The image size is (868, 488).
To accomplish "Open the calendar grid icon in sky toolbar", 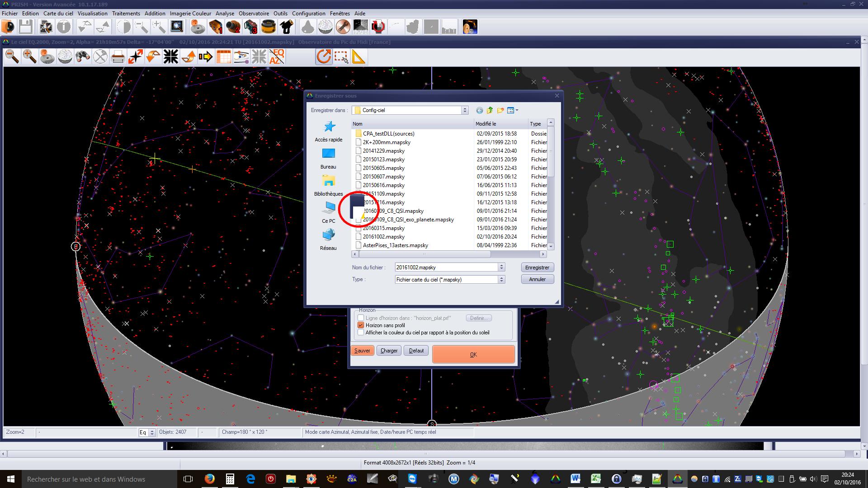I will click(x=223, y=57).
